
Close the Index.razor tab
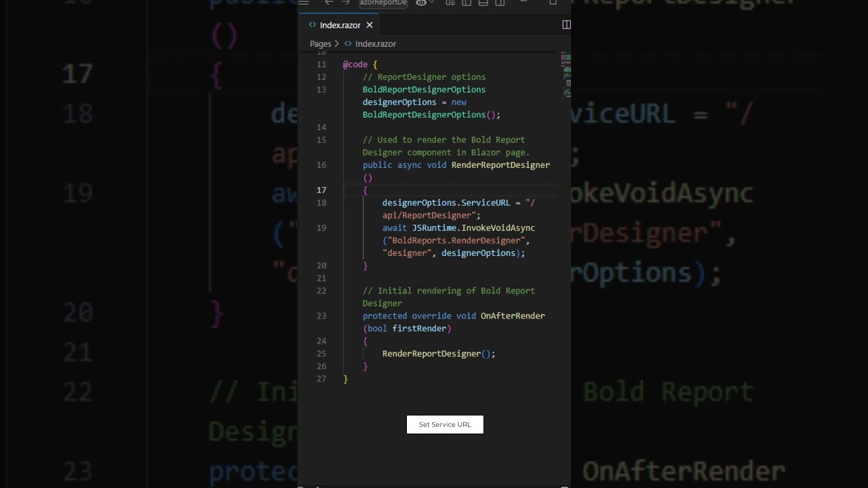tap(370, 25)
